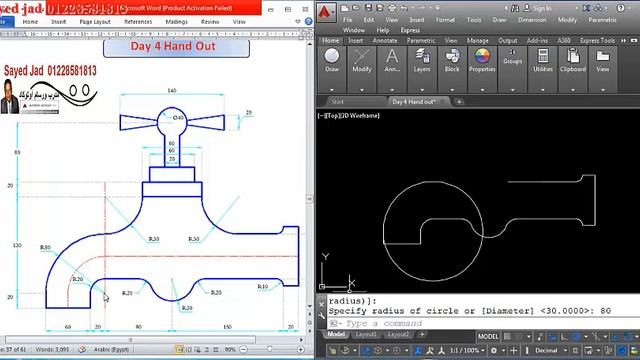The height and width of the screenshot is (360, 640).
Task: Click the Word Help icon
Action: tap(309, 22)
